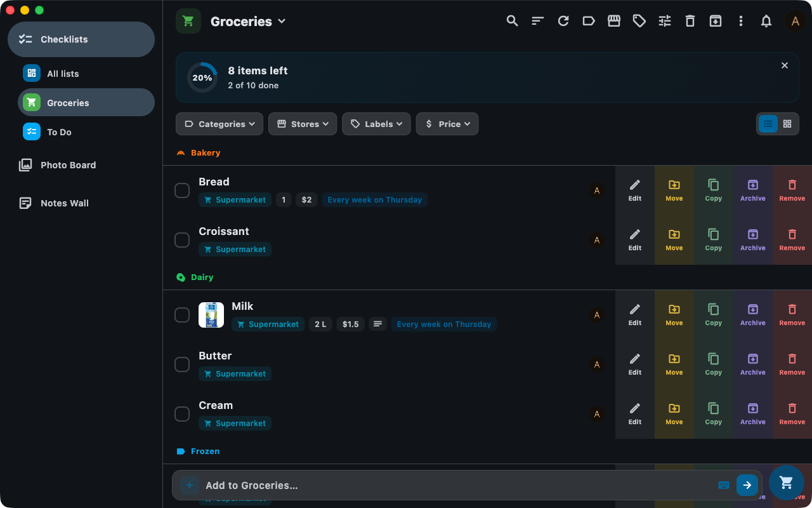Click the floating shopping cart button
The width and height of the screenshot is (812, 508).
point(787,483)
